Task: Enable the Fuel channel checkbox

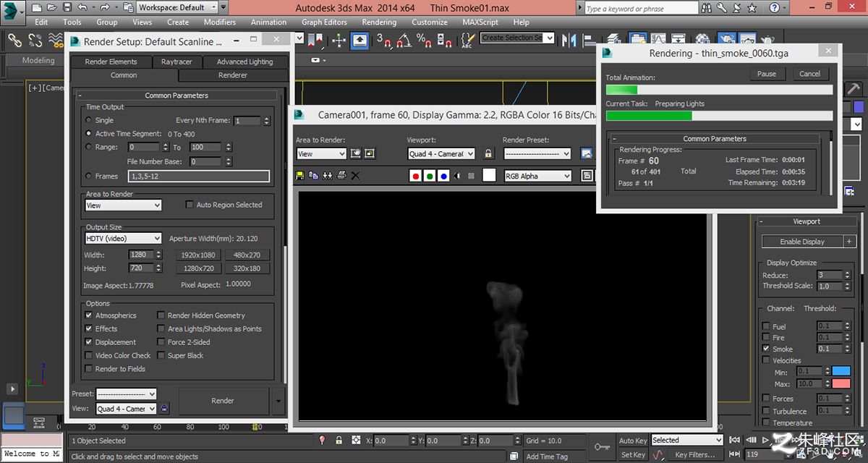Action: pos(766,326)
